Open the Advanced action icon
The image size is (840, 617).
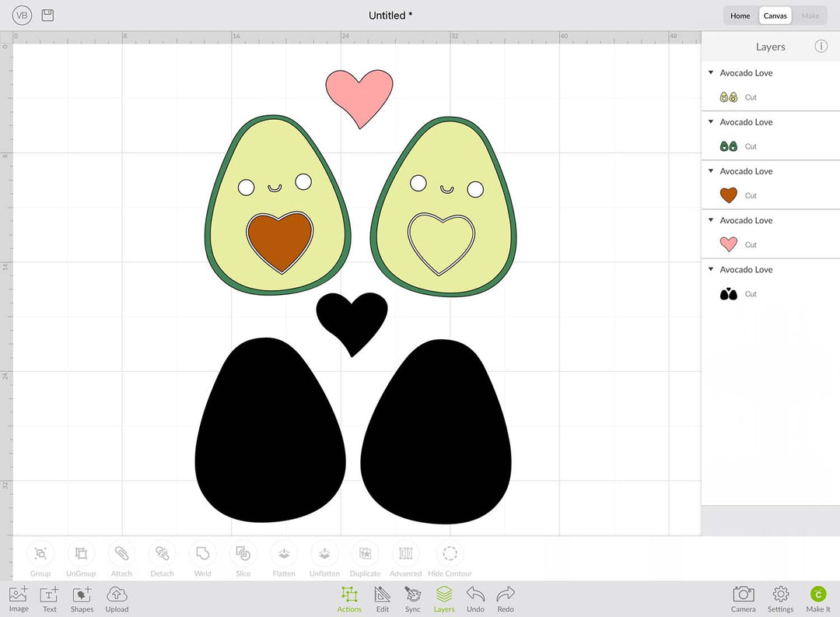(x=405, y=553)
